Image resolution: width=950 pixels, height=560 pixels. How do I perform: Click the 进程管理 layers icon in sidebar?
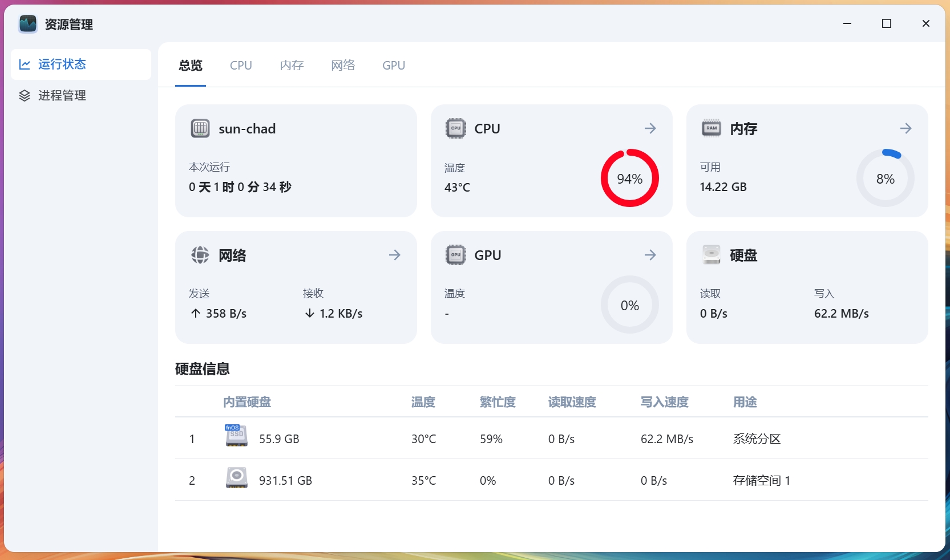click(x=25, y=95)
